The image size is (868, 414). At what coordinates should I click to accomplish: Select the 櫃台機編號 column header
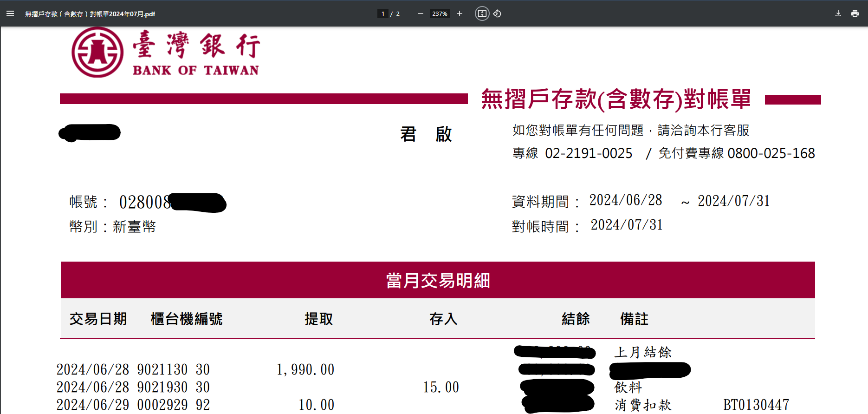[x=187, y=319]
